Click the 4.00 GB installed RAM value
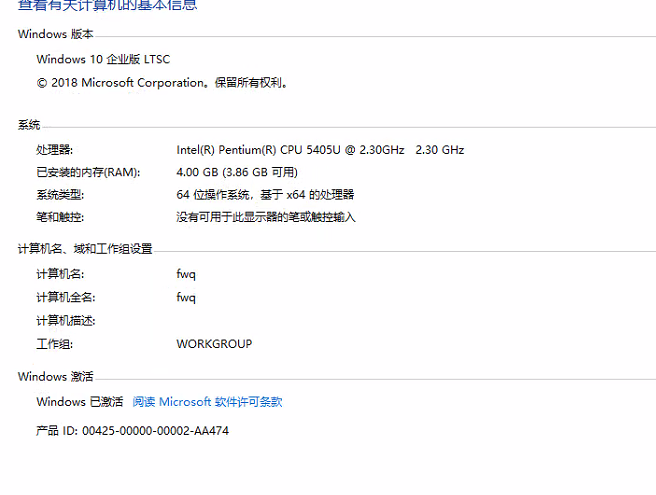The image size is (656, 495). point(237,172)
